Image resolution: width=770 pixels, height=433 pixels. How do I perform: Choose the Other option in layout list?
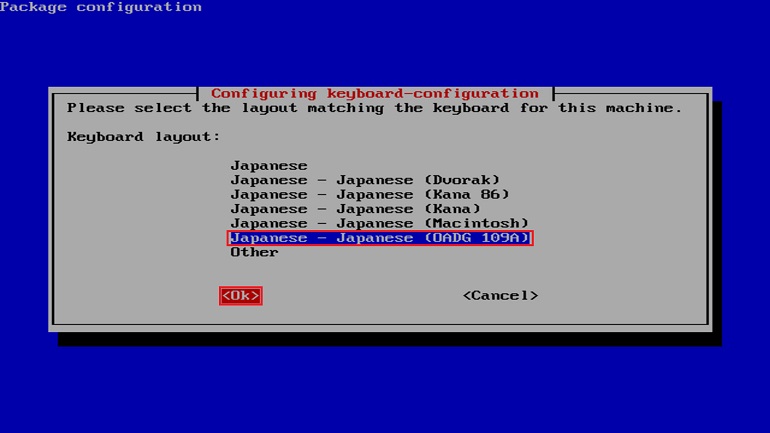click(254, 252)
